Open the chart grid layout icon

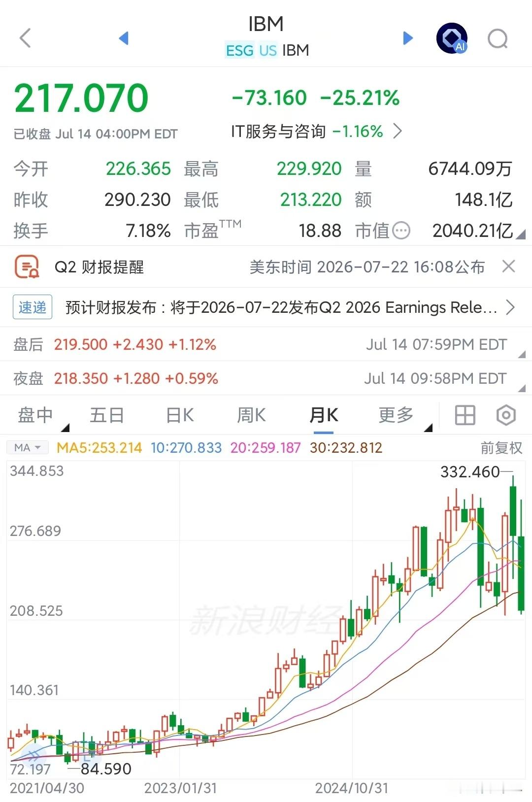(x=465, y=415)
